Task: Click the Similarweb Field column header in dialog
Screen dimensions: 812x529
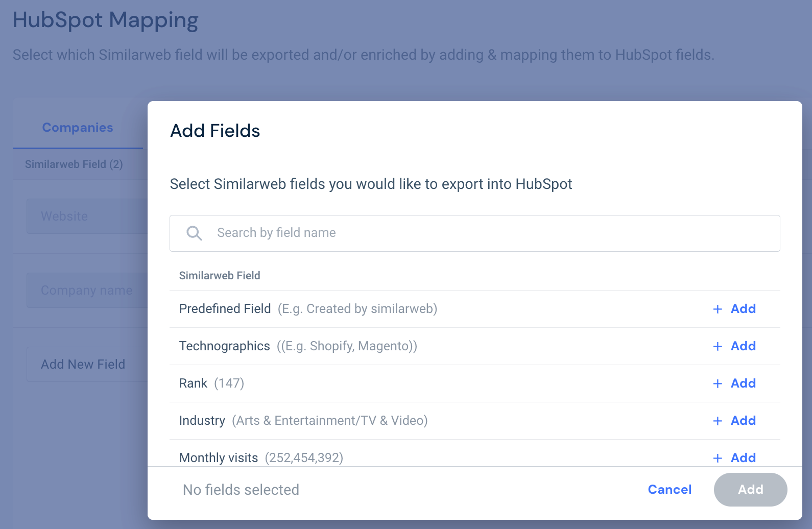Action: (220, 276)
